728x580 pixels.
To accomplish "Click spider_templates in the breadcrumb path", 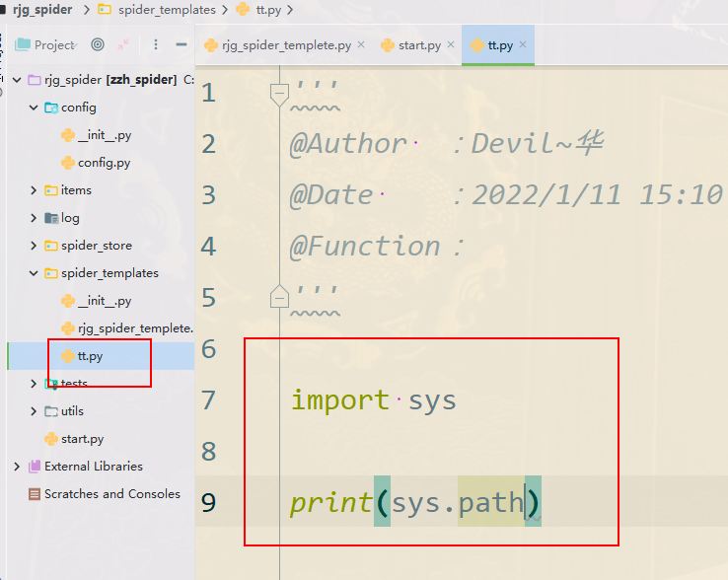I will point(166,10).
